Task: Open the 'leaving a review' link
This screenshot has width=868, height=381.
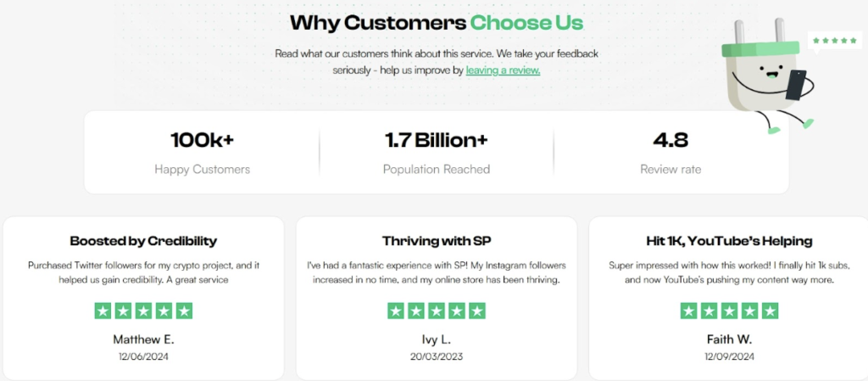Action: coord(503,70)
